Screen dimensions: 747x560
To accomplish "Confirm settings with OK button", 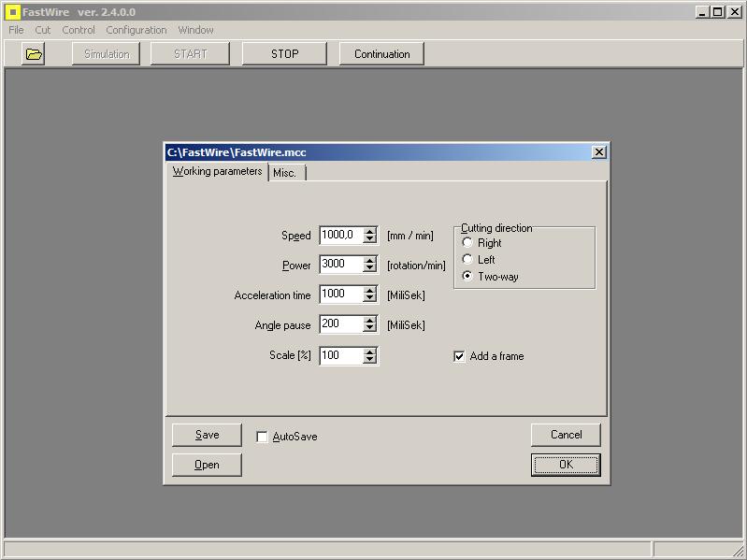I will point(566,465).
